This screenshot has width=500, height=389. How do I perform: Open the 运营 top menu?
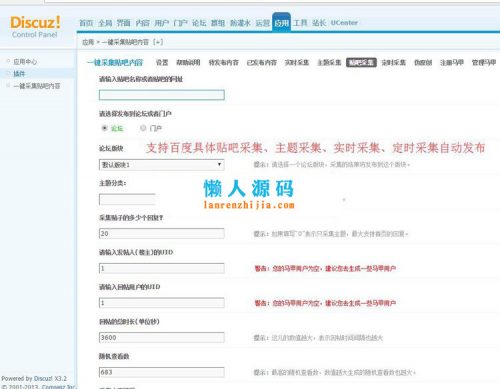[x=262, y=23]
